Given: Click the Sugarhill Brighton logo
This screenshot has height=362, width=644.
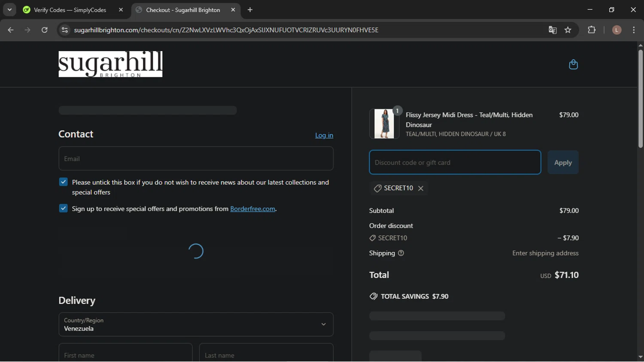Looking at the screenshot, I should 110,64.
